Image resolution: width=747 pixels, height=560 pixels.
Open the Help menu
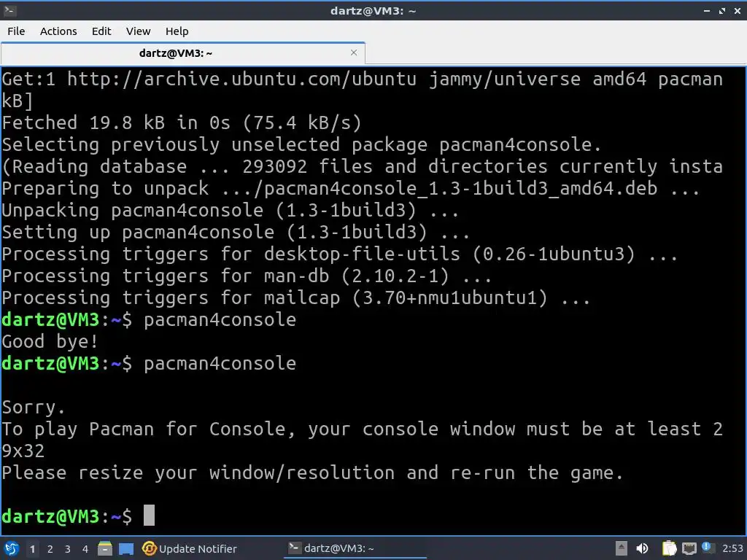(x=177, y=31)
